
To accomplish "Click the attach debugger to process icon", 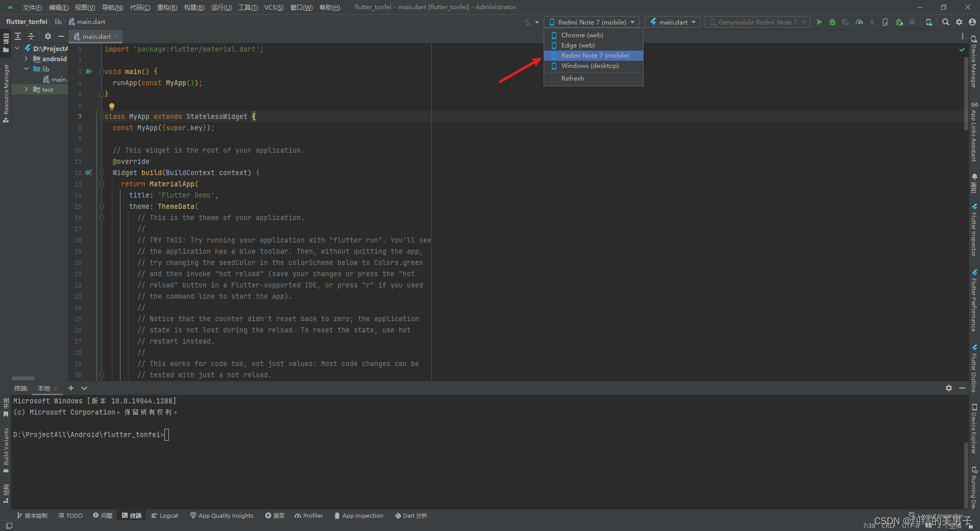I will point(899,22).
